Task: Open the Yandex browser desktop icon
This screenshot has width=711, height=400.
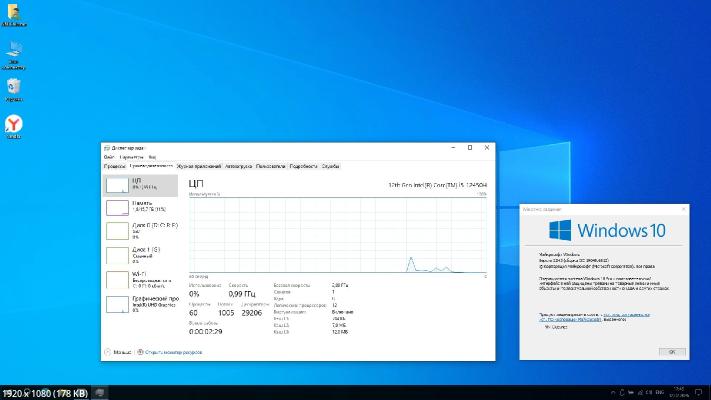Action: pyautogui.click(x=14, y=124)
